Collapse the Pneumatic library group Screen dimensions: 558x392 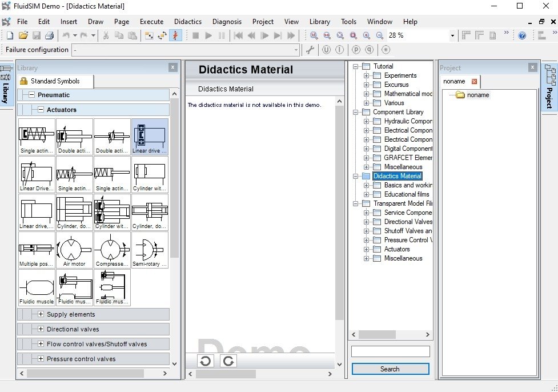tap(31, 95)
